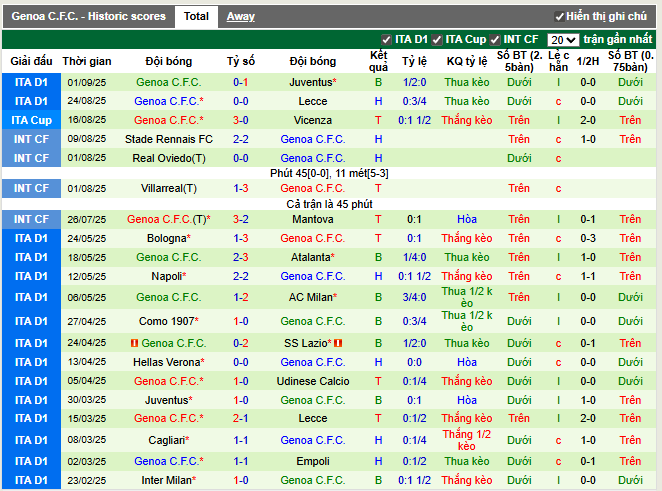
Task: Open the 1-2 score against AC Milan
Action: point(241,298)
